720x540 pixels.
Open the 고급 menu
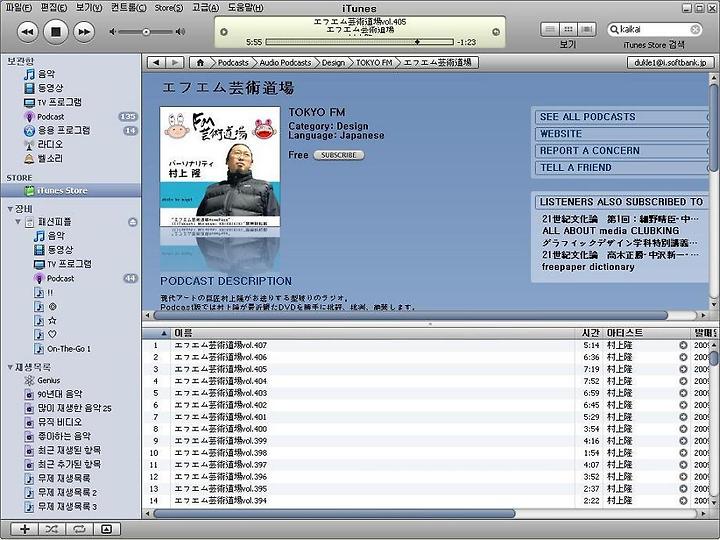tap(205, 7)
